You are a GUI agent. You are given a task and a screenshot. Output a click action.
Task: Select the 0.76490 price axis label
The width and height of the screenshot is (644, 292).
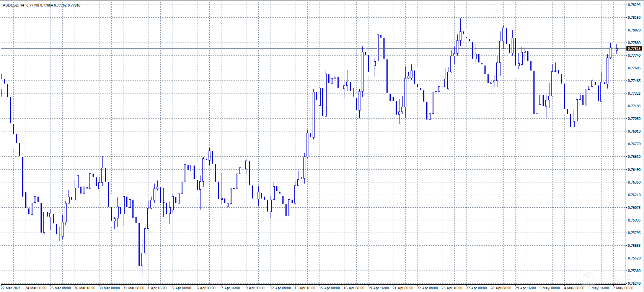click(634, 170)
